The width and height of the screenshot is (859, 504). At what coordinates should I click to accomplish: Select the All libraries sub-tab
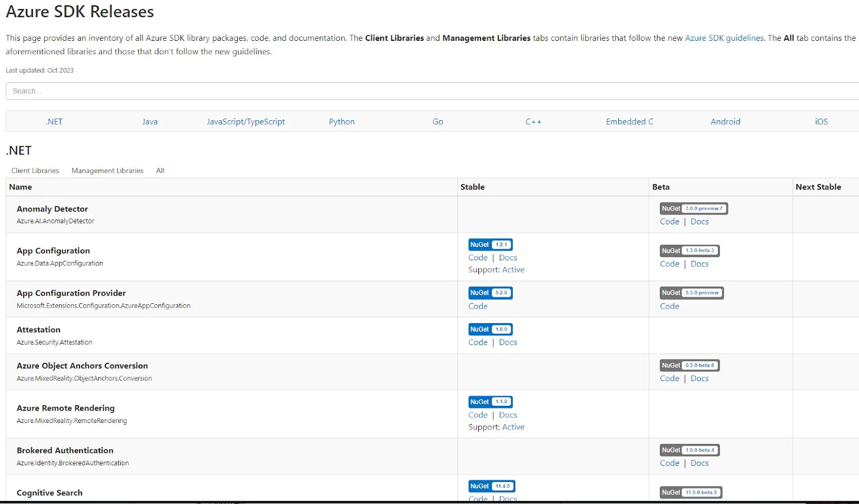pos(160,171)
